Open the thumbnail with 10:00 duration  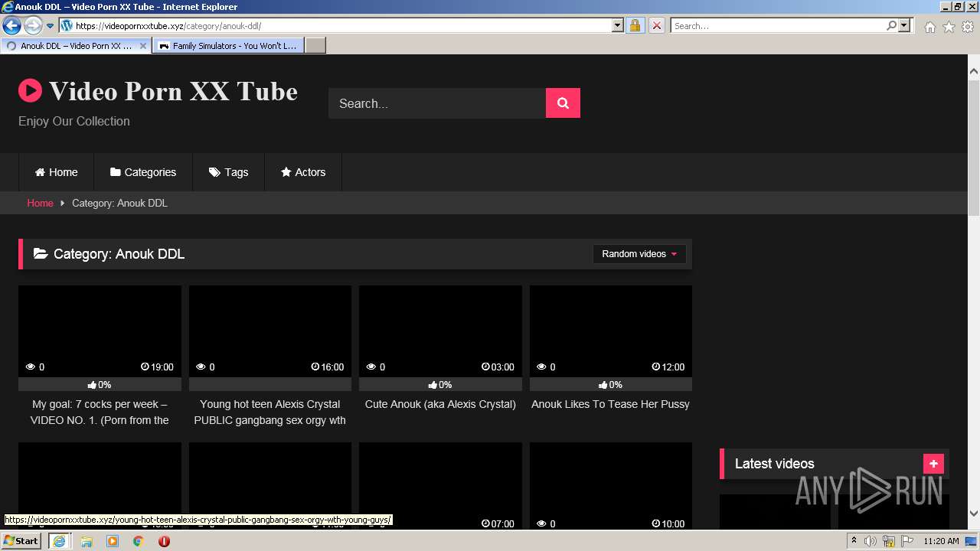pyautogui.click(x=611, y=485)
